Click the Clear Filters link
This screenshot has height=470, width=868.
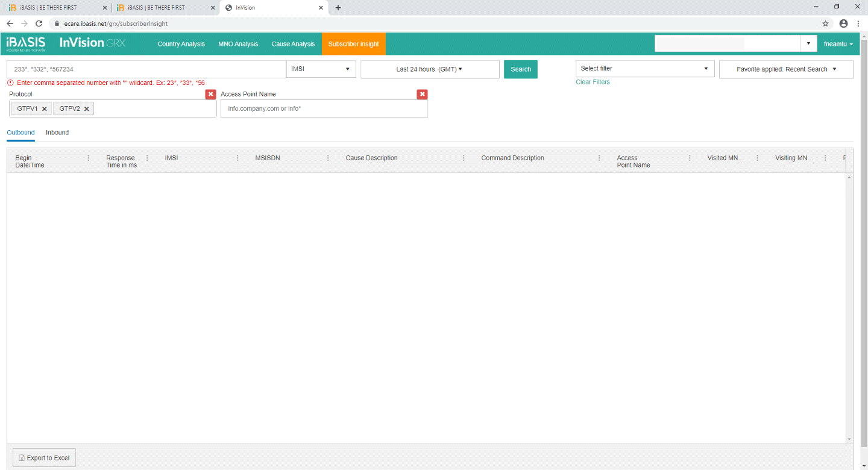click(593, 82)
